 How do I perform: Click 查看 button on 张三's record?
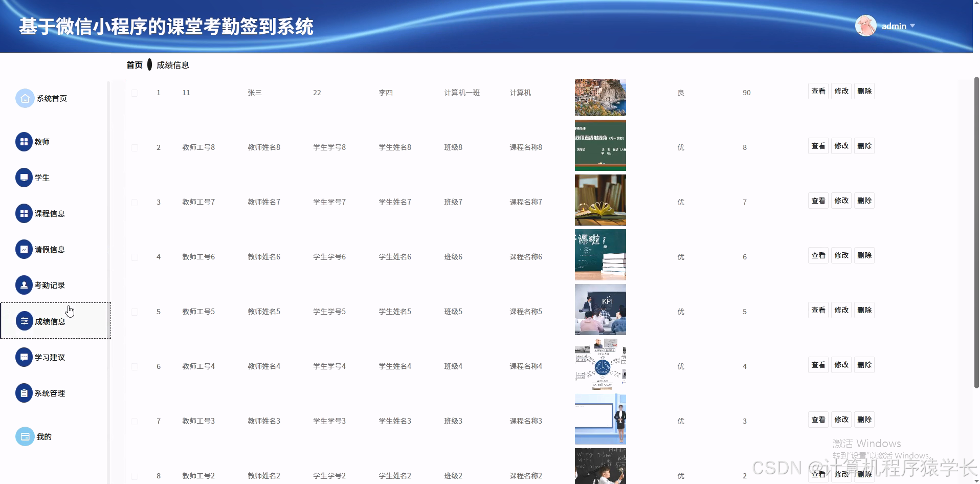[818, 91]
